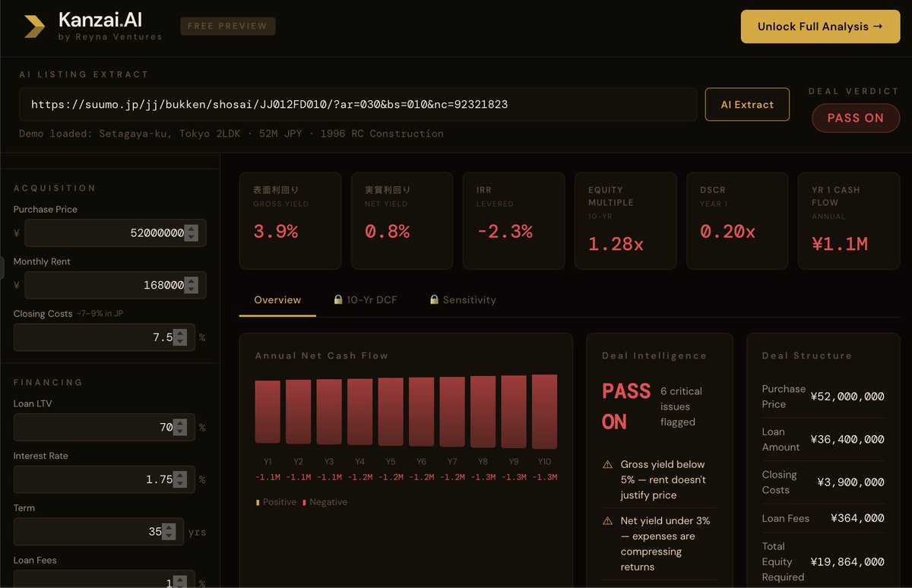Click the Equity Multiple 1.28x card
Image resolution: width=912 pixels, height=588 pixels.
625,220
